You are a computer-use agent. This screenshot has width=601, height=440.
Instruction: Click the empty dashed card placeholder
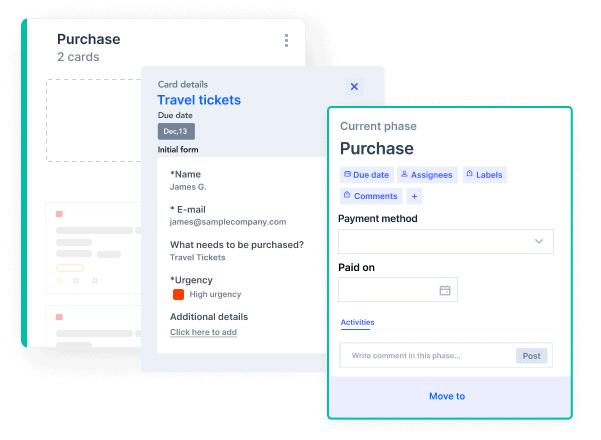pyautogui.click(x=95, y=122)
